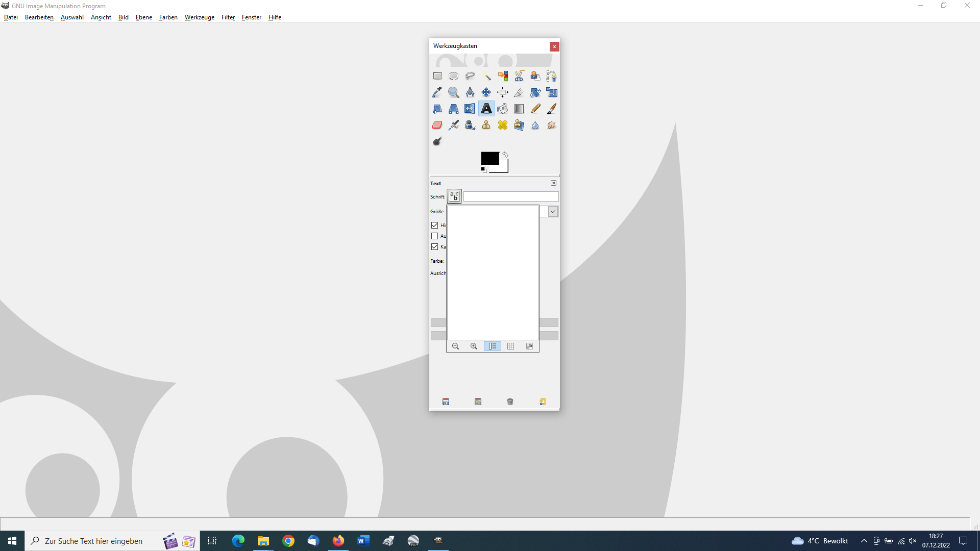Open the Werkzeuge menu
Viewport: 980px width, 551px height.
(199, 17)
